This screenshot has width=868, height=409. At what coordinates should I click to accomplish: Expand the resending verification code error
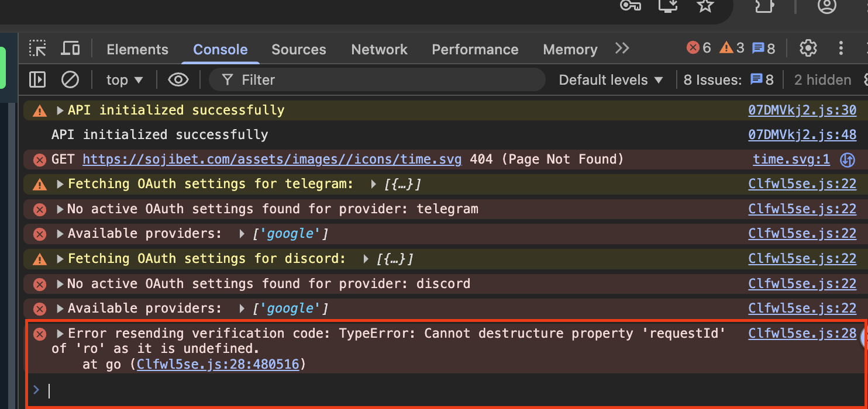[x=60, y=334]
